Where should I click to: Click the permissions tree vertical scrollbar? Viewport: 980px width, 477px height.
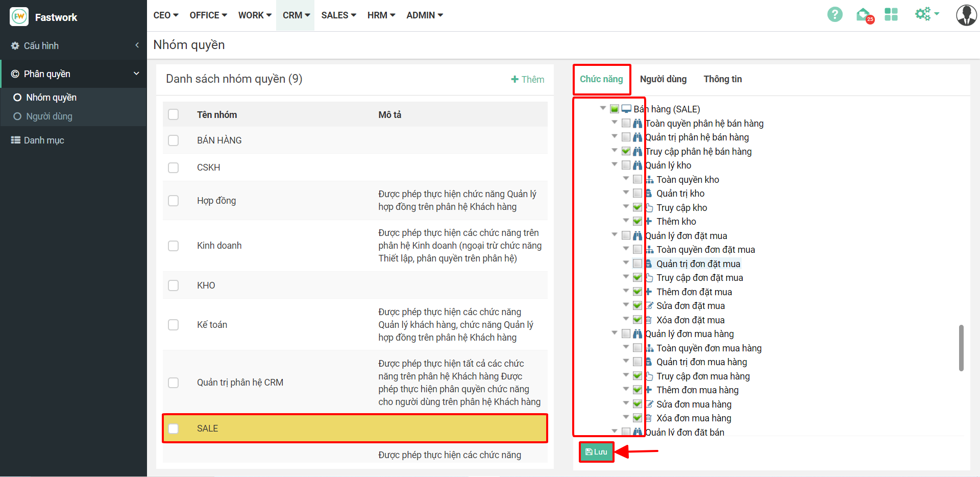[x=961, y=347]
